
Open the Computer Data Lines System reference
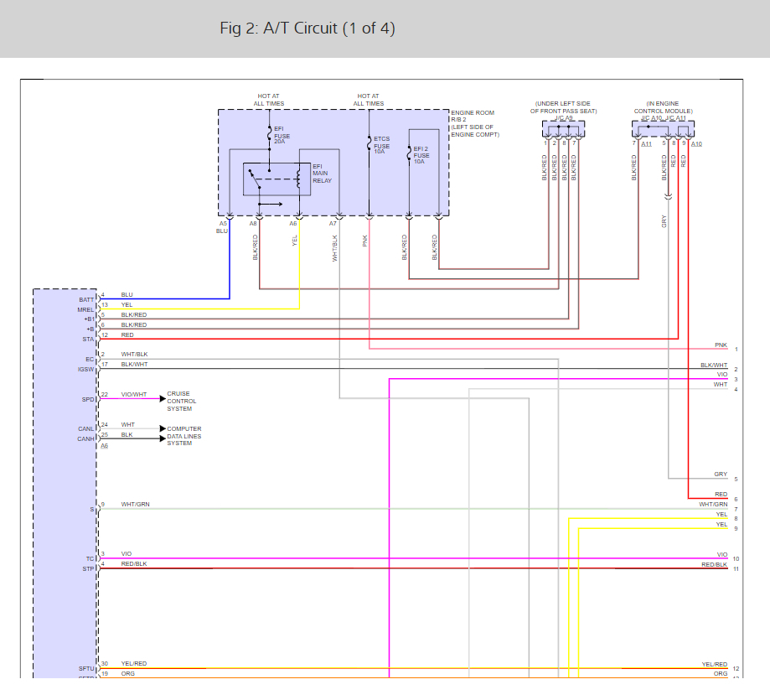(183, 436)
